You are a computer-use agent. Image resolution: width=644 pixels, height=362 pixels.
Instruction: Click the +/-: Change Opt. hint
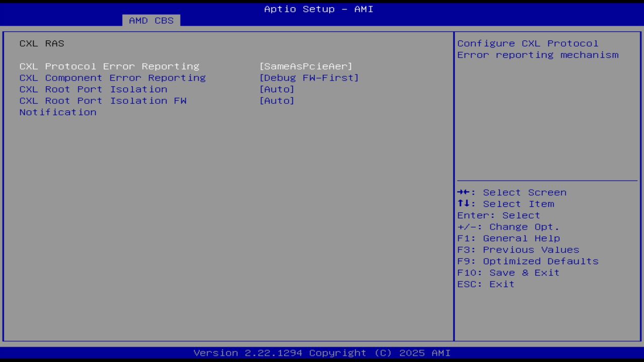tap(508, 227)
